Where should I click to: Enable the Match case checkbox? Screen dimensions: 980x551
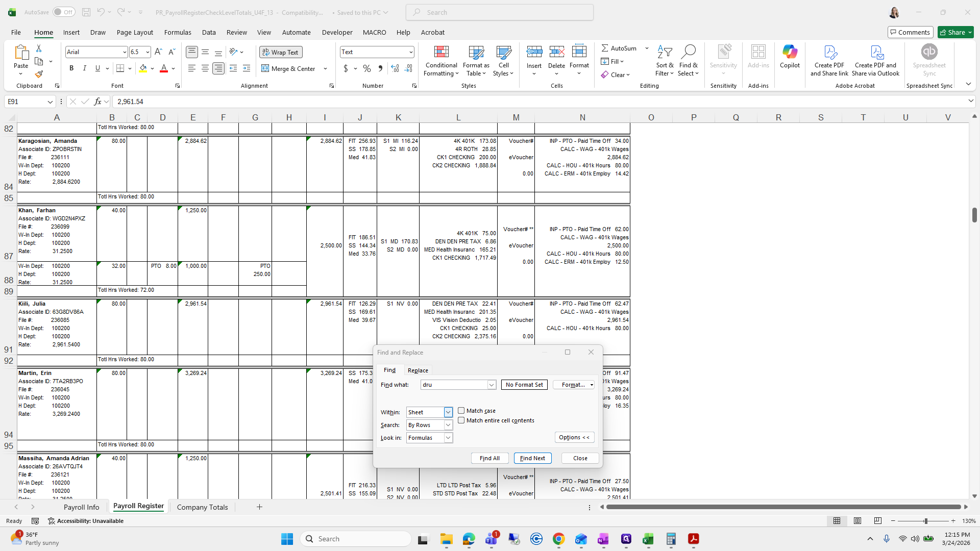[x=461, y=411]
